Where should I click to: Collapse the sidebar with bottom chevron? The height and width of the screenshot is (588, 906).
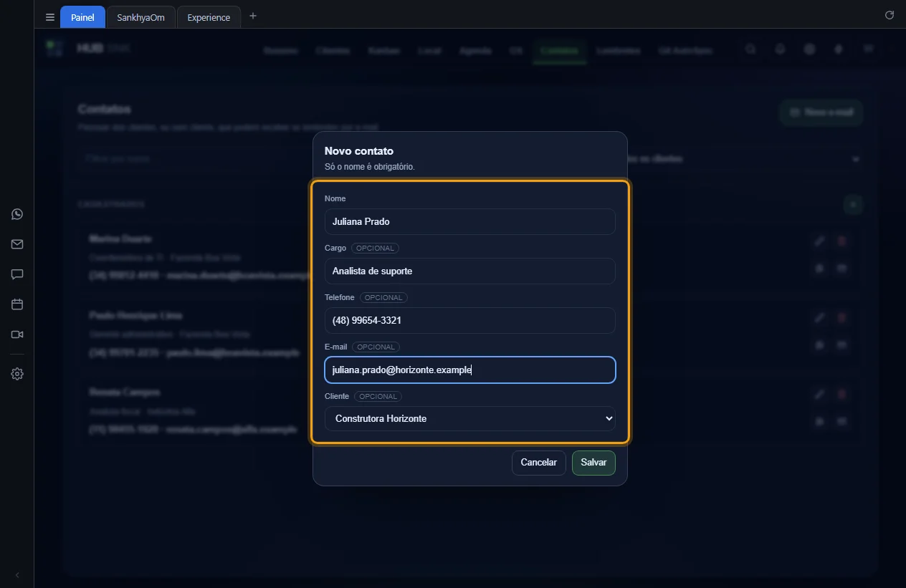click(17, 575)
